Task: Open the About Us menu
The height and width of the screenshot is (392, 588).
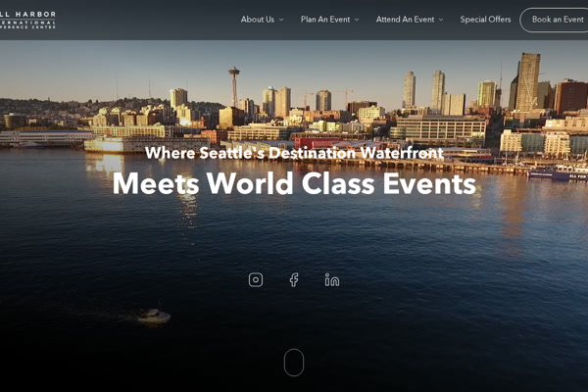Action: (x=258, y=20)
